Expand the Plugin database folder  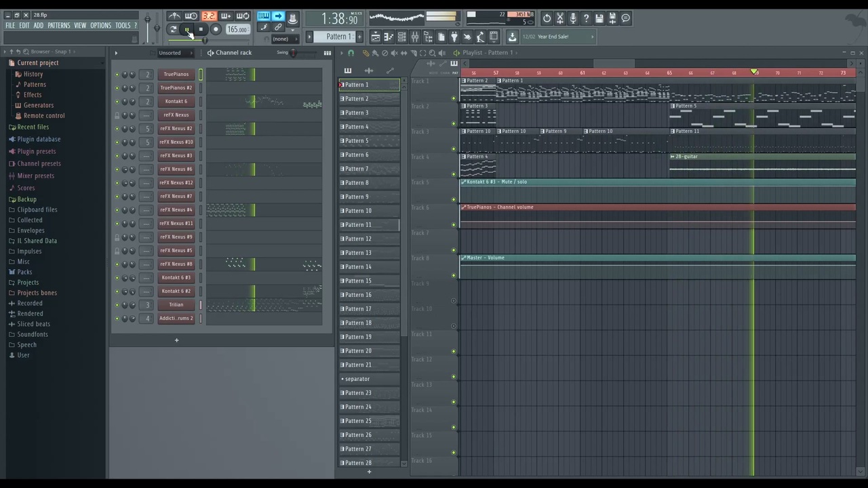point(39,139)
